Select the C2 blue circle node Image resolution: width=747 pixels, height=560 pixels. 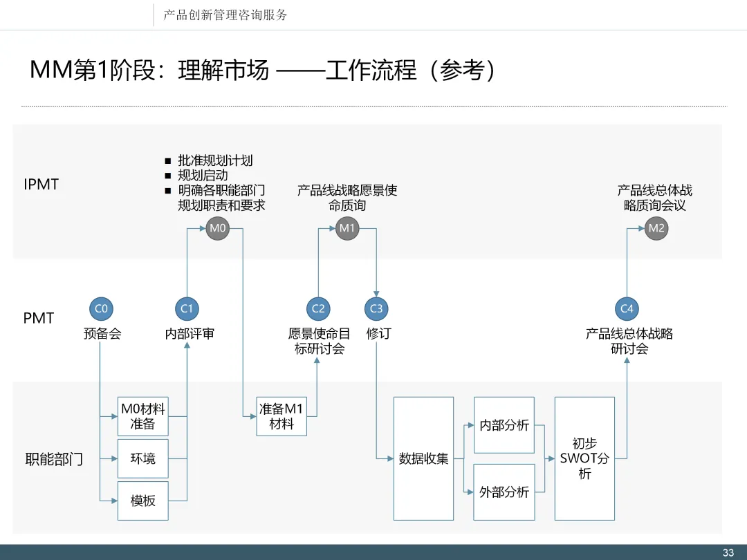(x=318, y=308)
